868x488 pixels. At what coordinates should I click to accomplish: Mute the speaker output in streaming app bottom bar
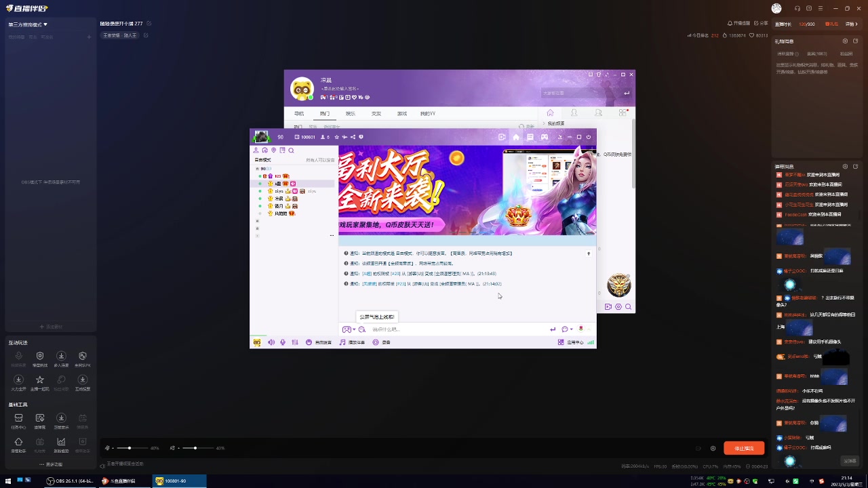click(172, 448)
